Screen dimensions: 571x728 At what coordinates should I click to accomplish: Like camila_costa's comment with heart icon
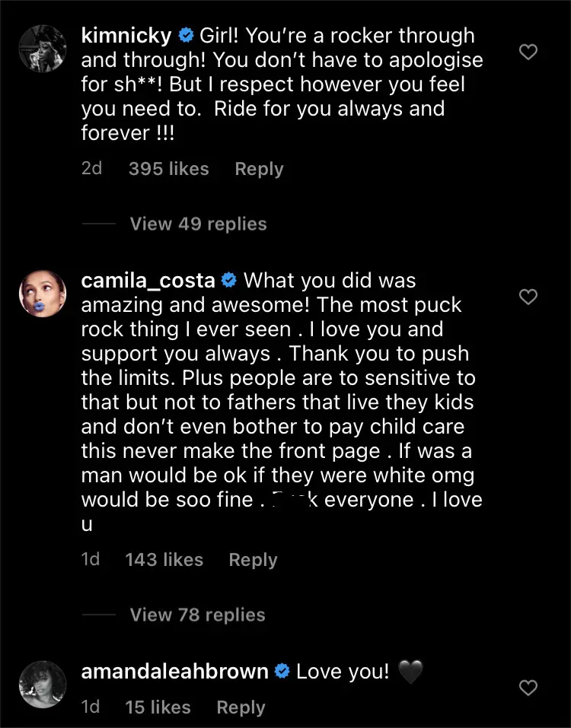pyautogui.click(x=528, y=296)
